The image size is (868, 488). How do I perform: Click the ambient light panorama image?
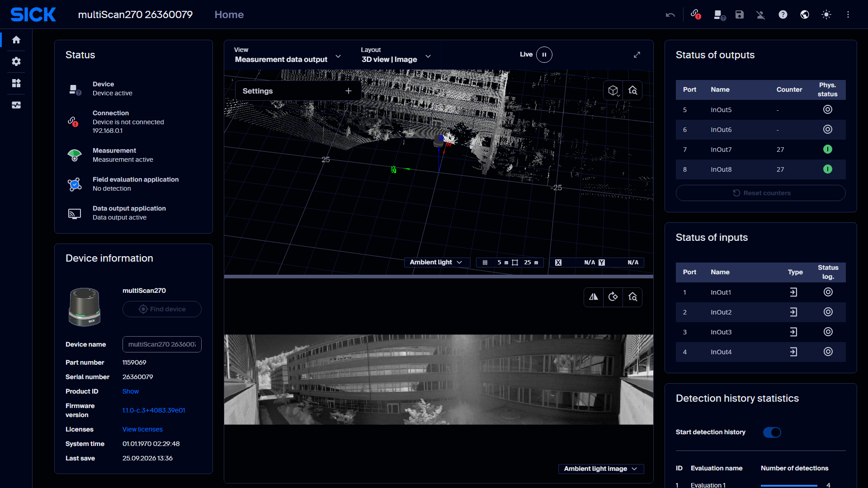pyautogui.click(x=439, y=380)
